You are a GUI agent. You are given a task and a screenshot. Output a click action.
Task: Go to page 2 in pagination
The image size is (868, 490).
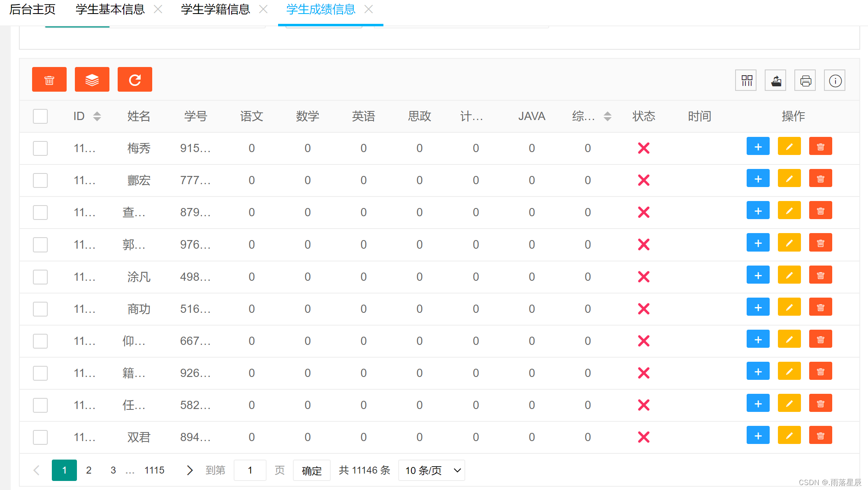coord(89,470)
